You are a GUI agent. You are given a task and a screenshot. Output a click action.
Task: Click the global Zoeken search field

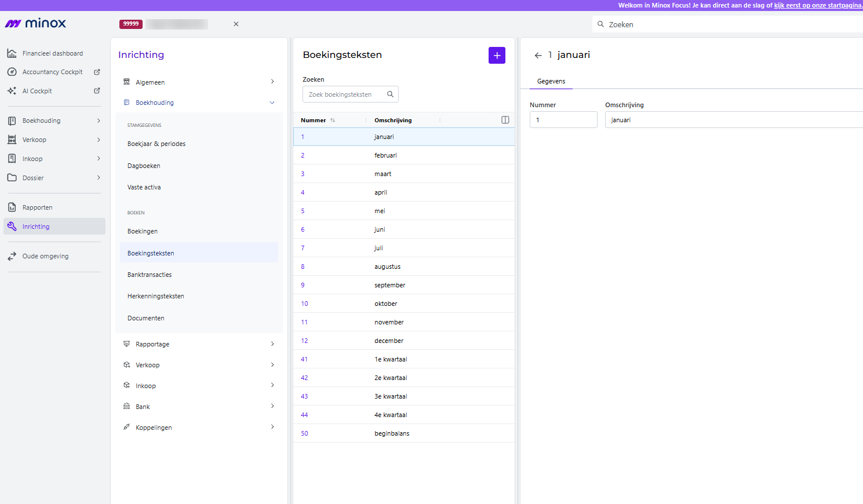[x=727, y=24]
